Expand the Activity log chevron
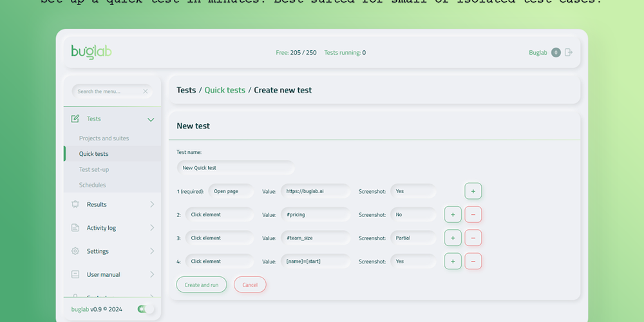644x322 pixels. pyautogui.click(x=152, y=227)
